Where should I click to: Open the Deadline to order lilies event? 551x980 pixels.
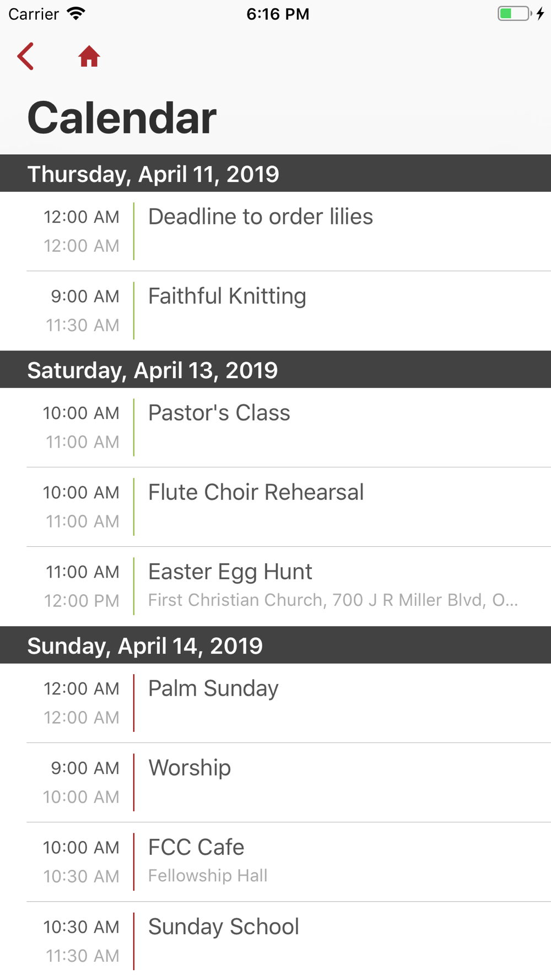[289, 231]
